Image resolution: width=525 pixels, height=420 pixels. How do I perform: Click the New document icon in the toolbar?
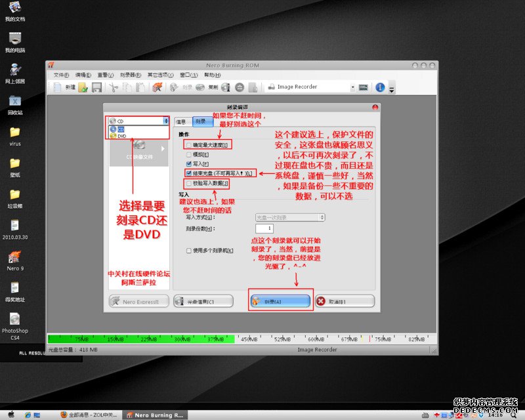tap(58, 87)
